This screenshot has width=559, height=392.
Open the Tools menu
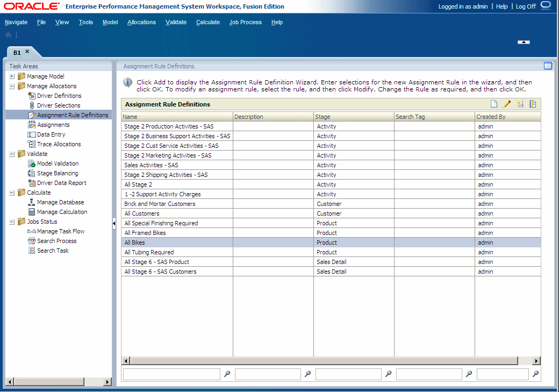86,22
